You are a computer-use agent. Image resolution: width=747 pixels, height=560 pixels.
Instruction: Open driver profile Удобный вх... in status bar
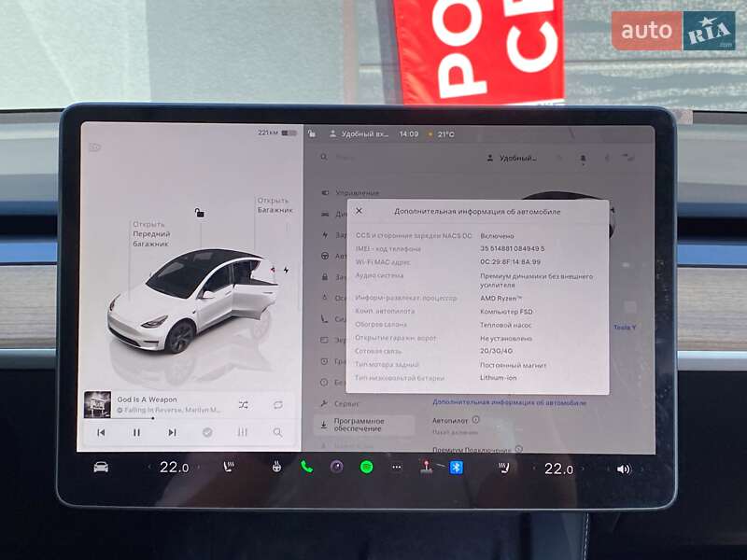[359, 134]
